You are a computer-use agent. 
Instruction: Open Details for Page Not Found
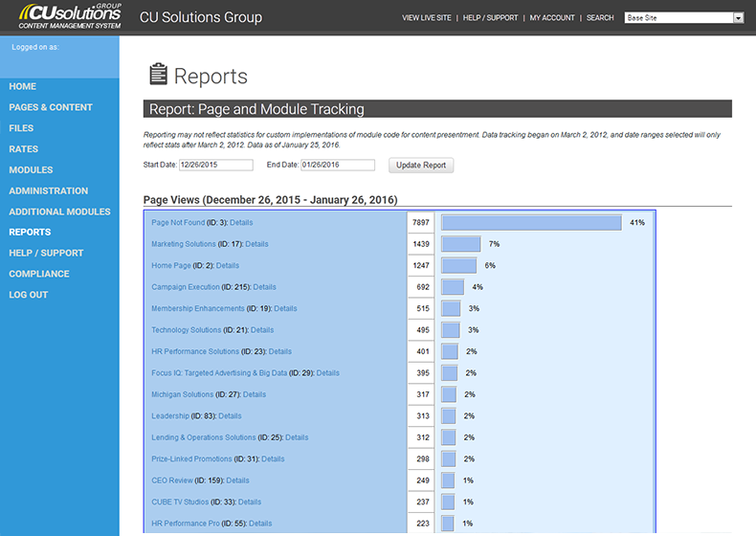241,222
